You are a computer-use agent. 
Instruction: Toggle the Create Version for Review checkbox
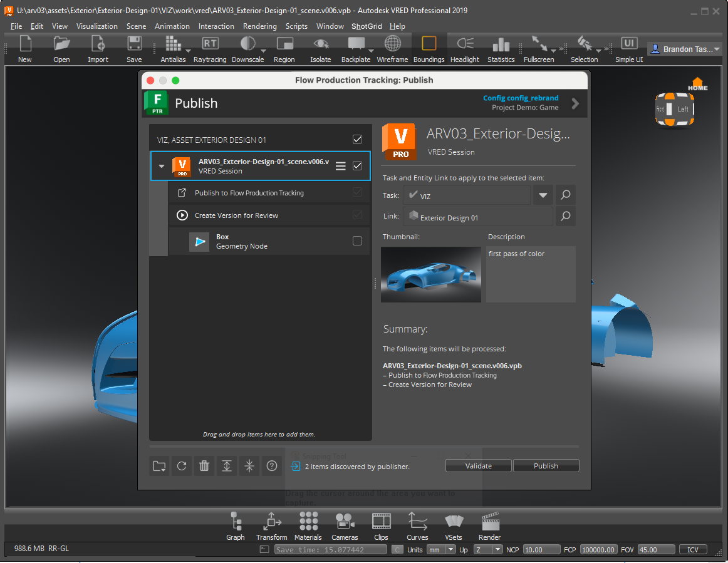click(x=358, y=214)
